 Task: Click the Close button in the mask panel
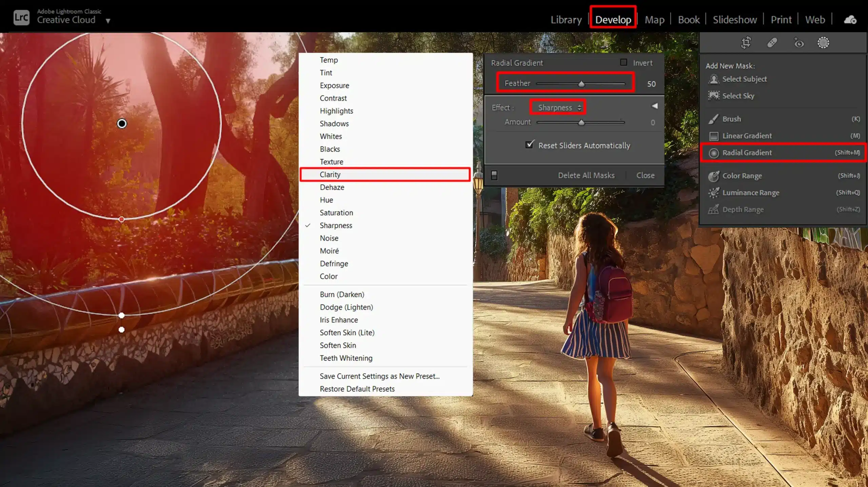pos(645,175)
